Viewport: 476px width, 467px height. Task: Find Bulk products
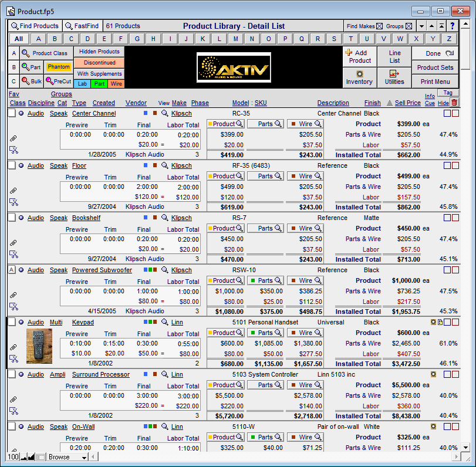(x=32, y=82)
